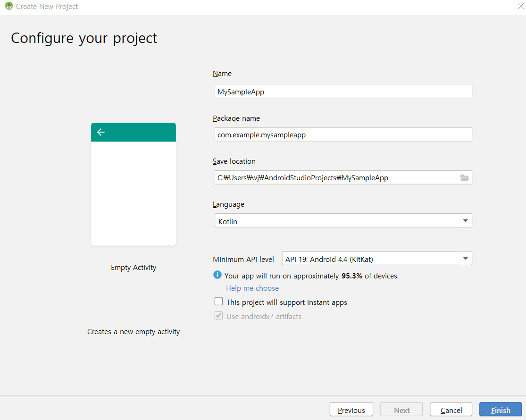Click inside the Name field MySampleApp

(343, 91)
